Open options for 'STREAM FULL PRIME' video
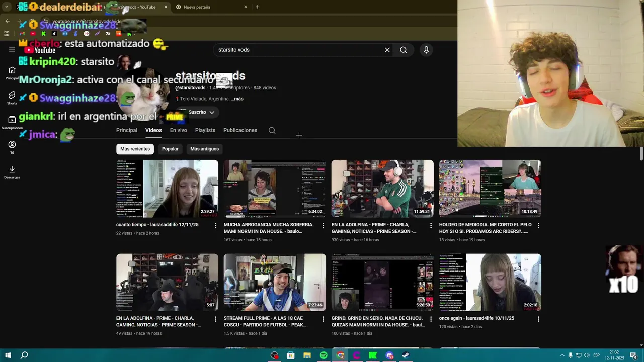Viewport: 644px width, 362px height. pos(324,319)
